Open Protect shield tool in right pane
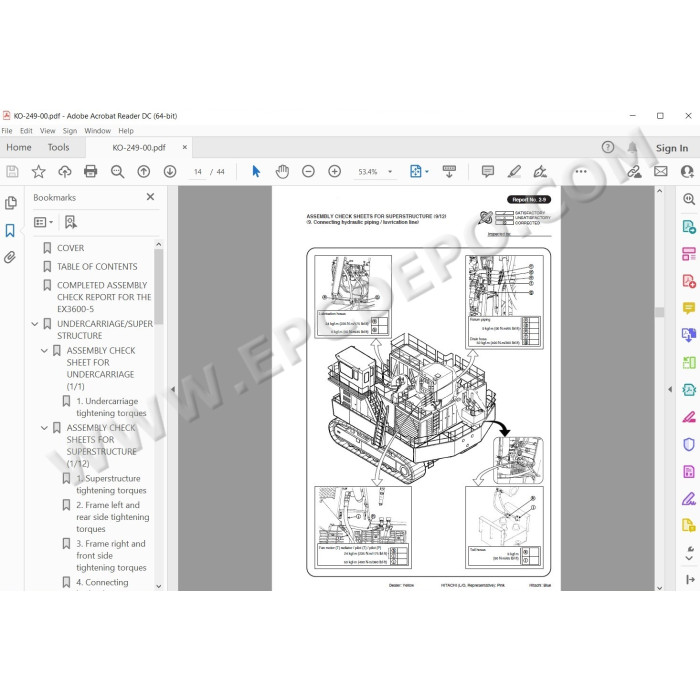Screen dimensions: 700x700 [689, 444]
